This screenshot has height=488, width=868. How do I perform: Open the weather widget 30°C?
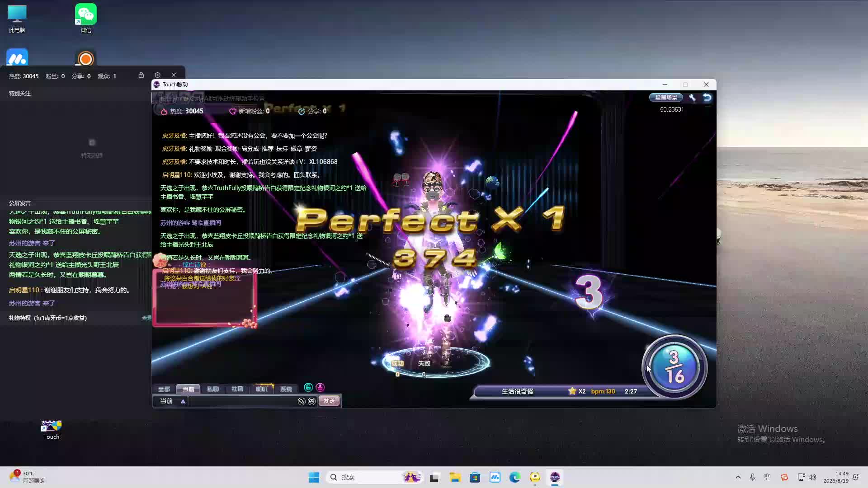click(x=27, y=477)
